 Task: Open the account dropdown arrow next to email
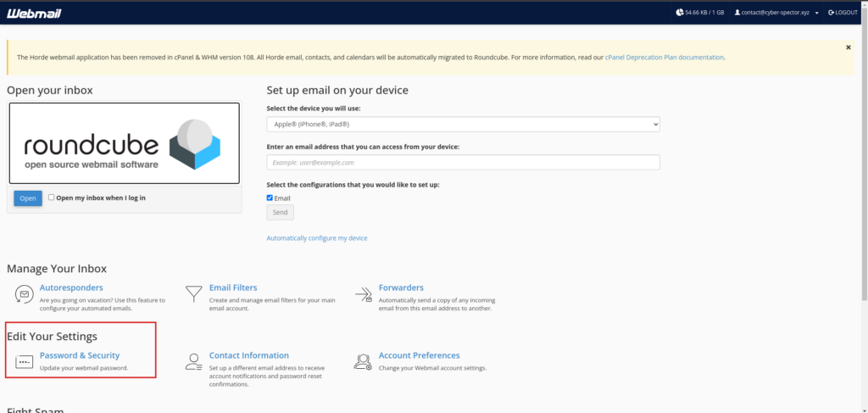tap(816, 13)
